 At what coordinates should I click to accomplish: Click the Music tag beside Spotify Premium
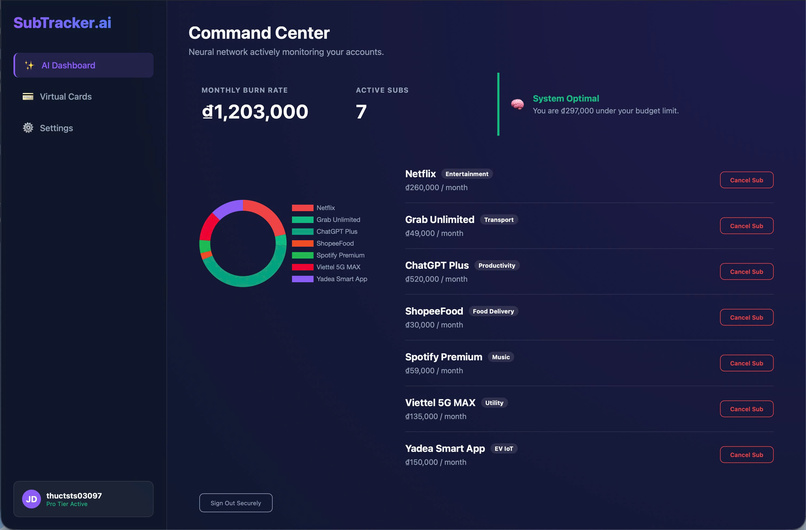tap(501, 357)
